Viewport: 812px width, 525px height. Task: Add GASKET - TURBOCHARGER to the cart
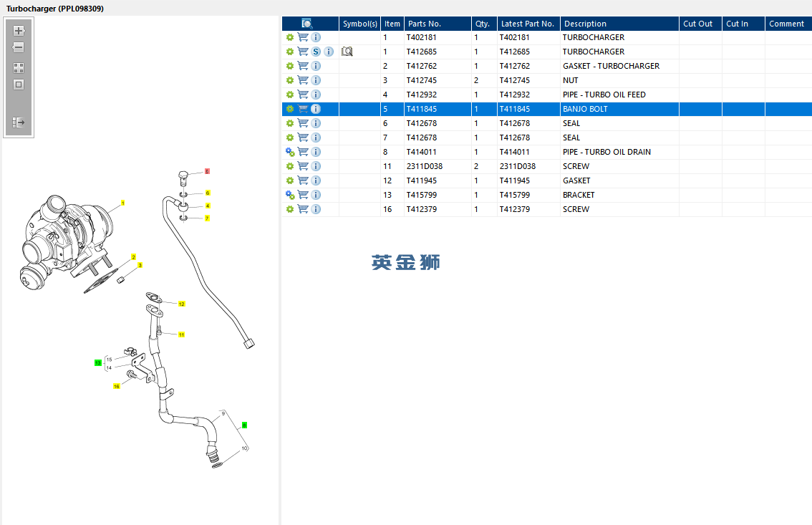tap(303, 66)
